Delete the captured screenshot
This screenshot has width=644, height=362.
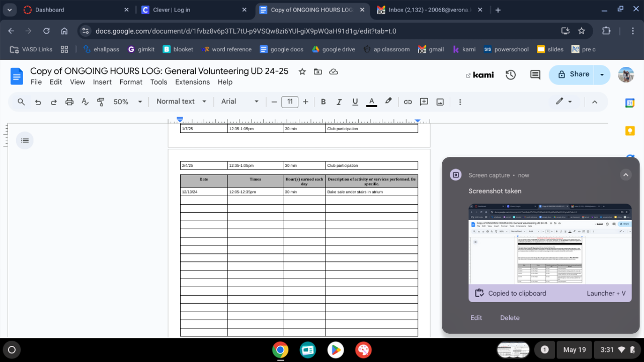click(510, 318)
